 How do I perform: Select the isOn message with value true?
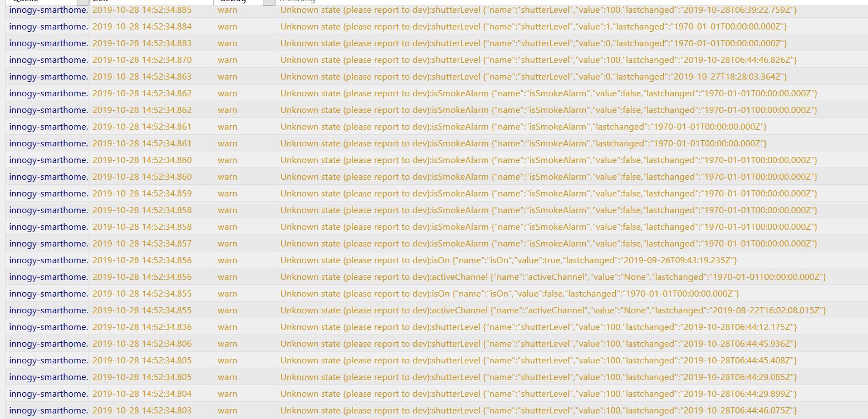tap(509, 260)
